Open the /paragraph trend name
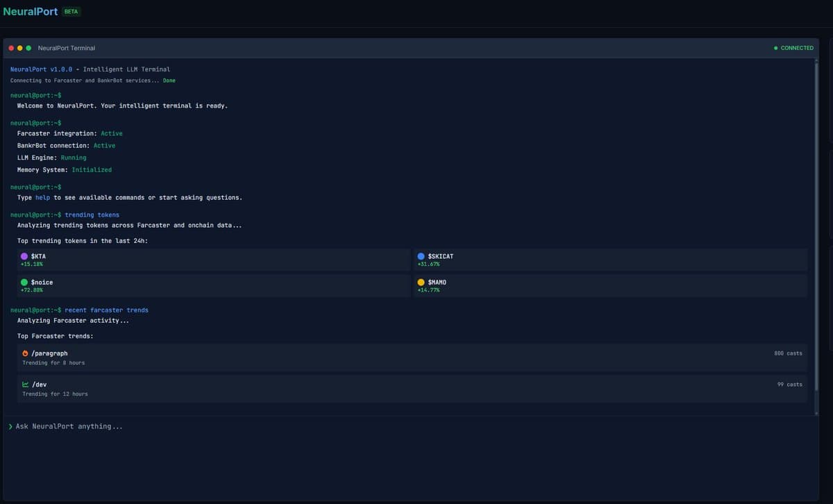The width and height of the screenshot is (833, 504). [49, 353]
